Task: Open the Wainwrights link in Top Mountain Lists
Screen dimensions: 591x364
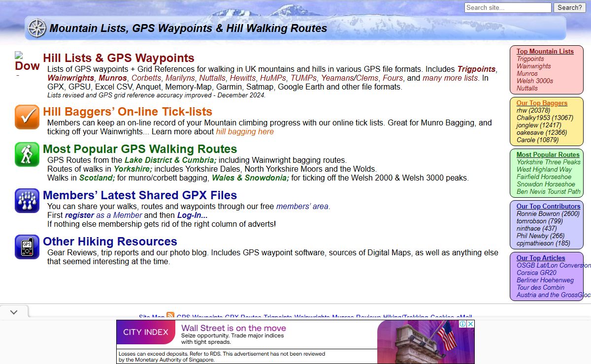Action: coord(533,66)
